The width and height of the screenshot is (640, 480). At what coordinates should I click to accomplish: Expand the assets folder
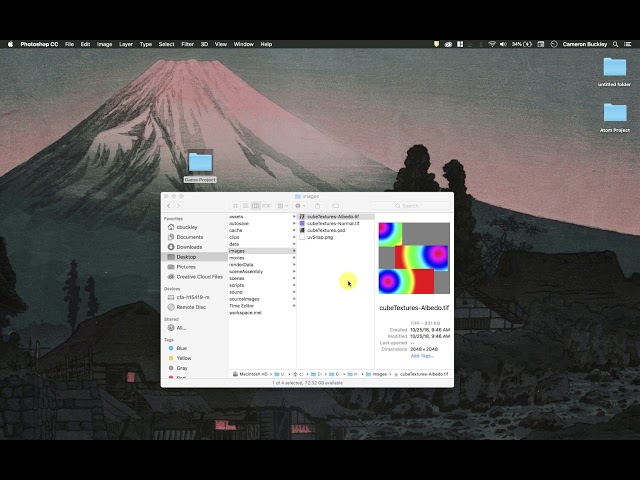293,217
